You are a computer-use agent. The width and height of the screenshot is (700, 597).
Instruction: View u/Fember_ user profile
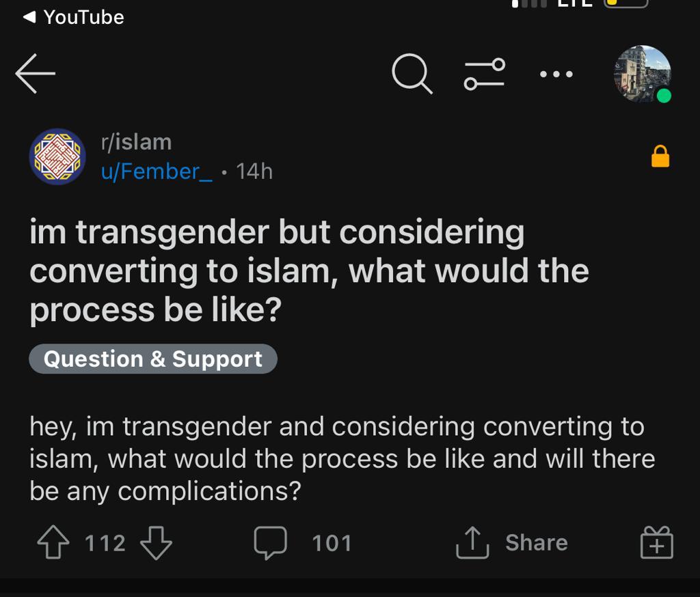[157, 171]
